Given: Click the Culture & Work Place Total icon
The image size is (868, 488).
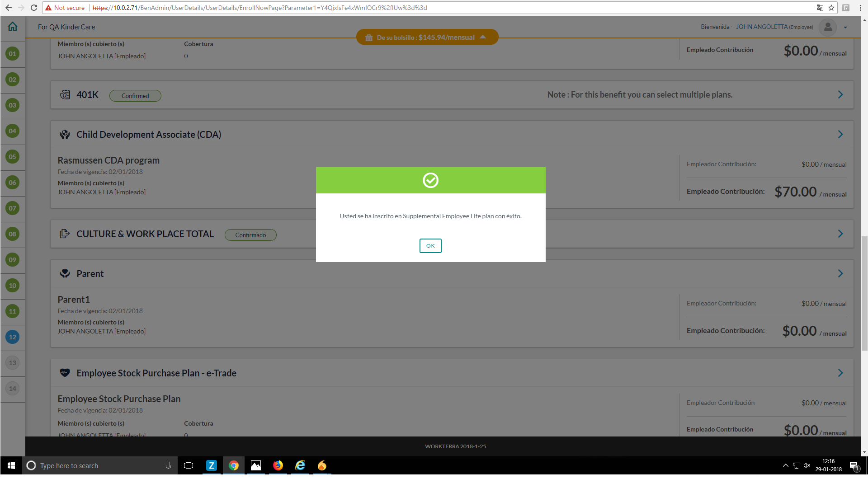Looking at the screenshot, I should [65, 234].
